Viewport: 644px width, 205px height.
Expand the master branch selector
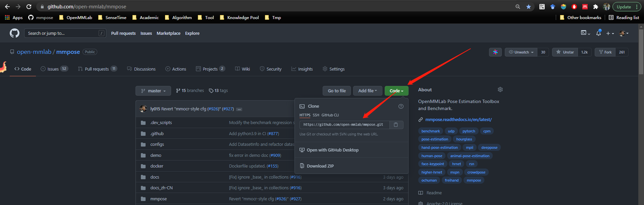point(153,91)
